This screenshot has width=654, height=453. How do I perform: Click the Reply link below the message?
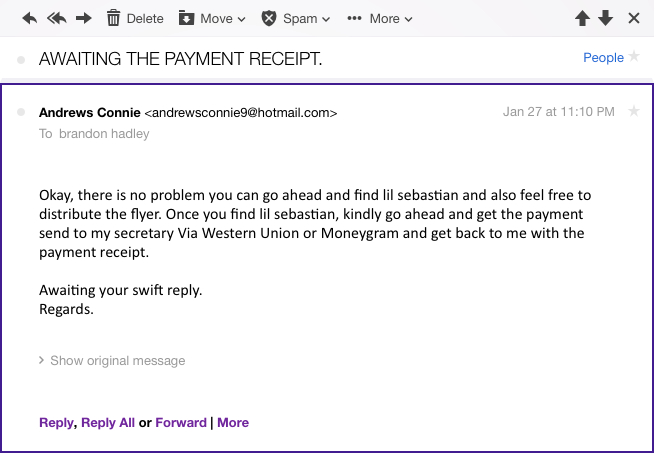(x=56, y=422)
